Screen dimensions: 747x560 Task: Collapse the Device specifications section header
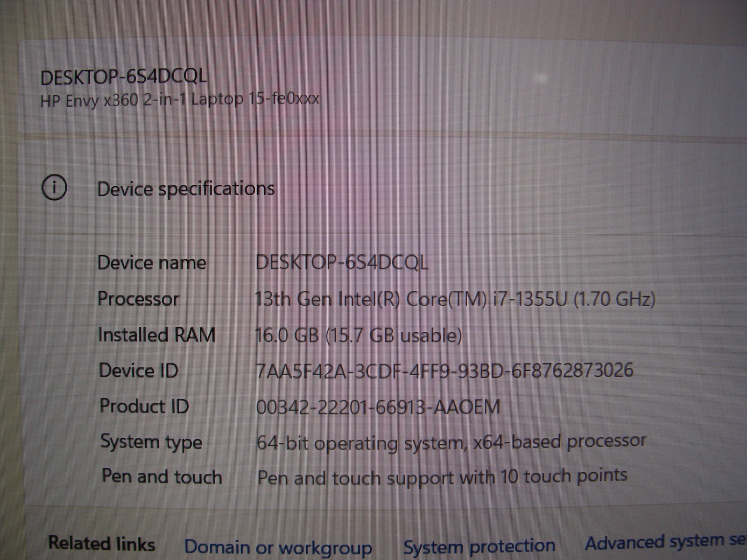382,188
